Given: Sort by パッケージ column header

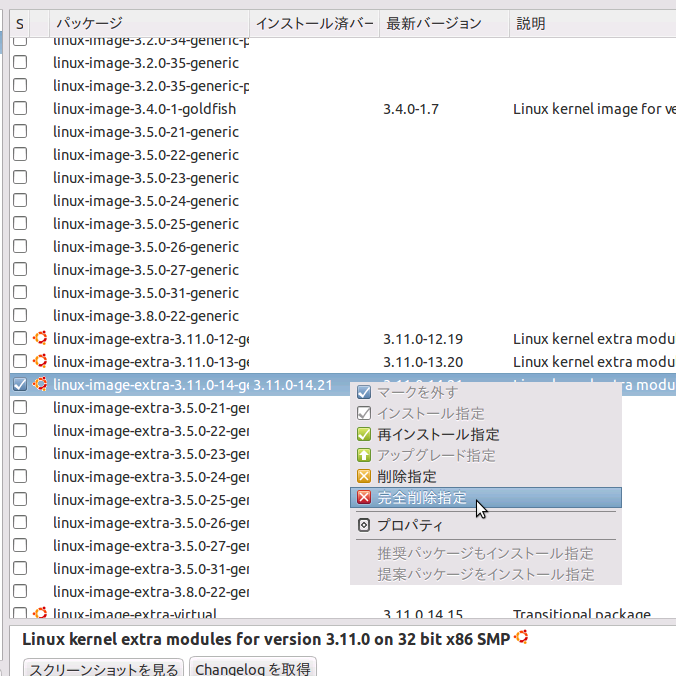Looking at the screenshot, I should coord(149,23).
